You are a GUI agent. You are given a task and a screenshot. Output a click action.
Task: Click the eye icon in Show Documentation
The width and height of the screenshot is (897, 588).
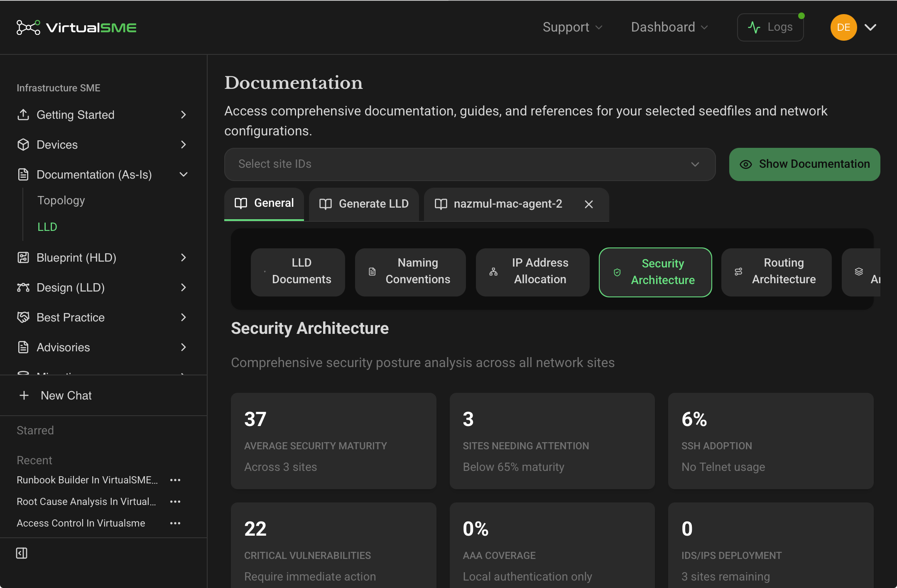[x=746, y=164]
